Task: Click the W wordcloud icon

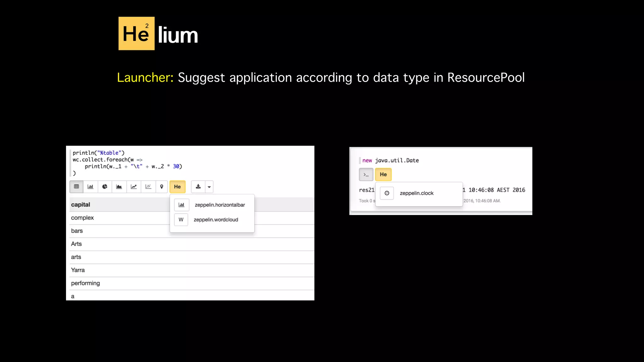Action: [181, 220]
